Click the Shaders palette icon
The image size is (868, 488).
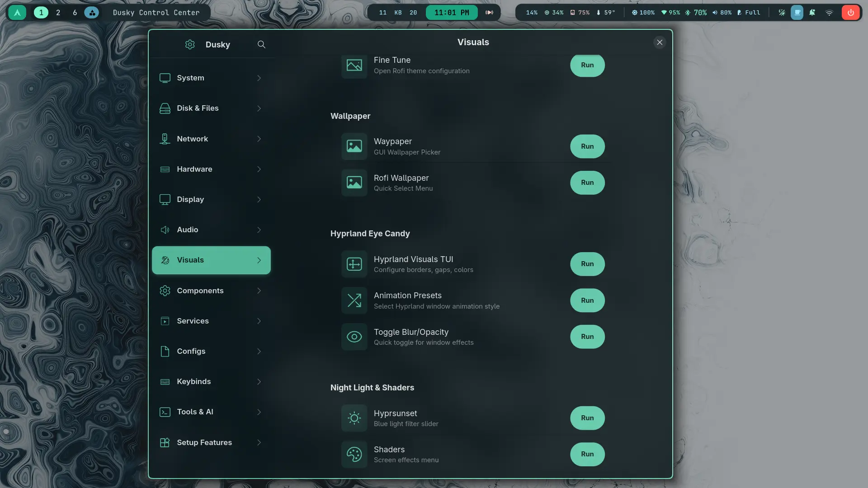pos(354,454)
